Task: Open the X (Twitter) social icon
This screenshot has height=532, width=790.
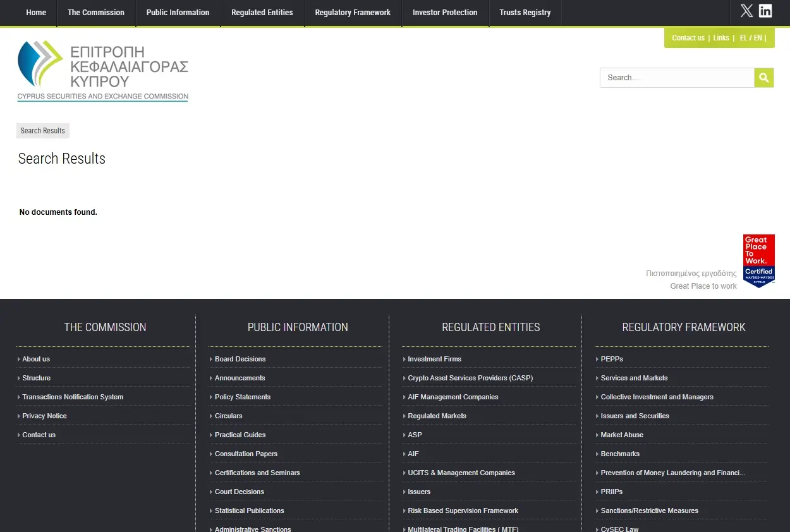Action: (x=746, y=11)
